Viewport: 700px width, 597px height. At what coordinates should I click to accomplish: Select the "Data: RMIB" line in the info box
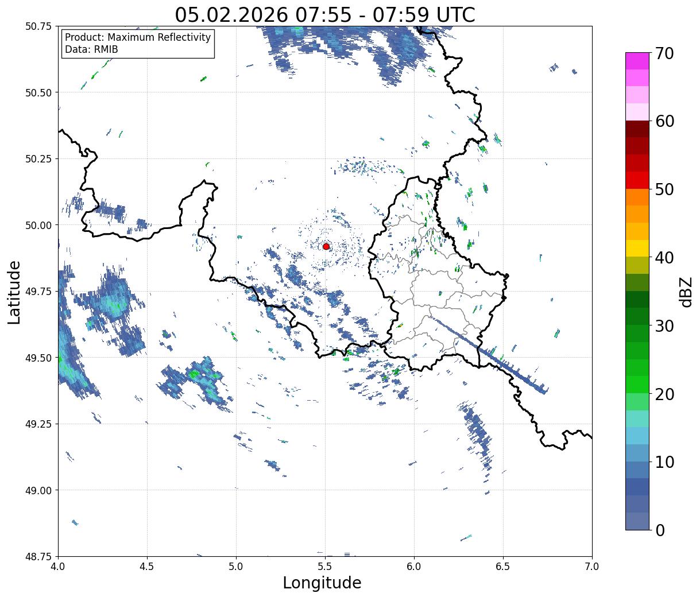(x=91, y=49)
